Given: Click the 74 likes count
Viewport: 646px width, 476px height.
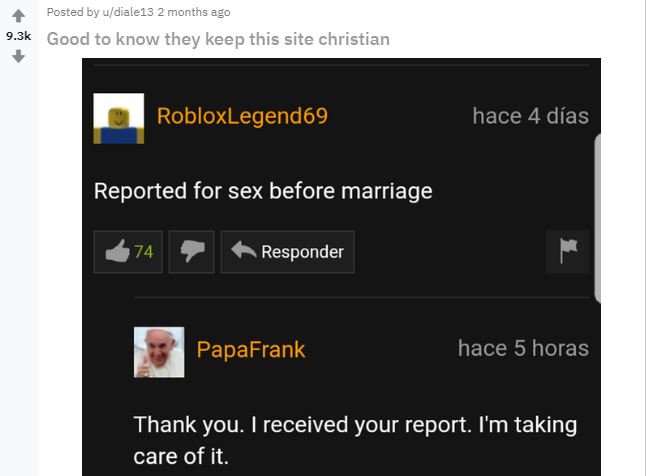Looking at the screenshot, I should (x=144, y=252).
